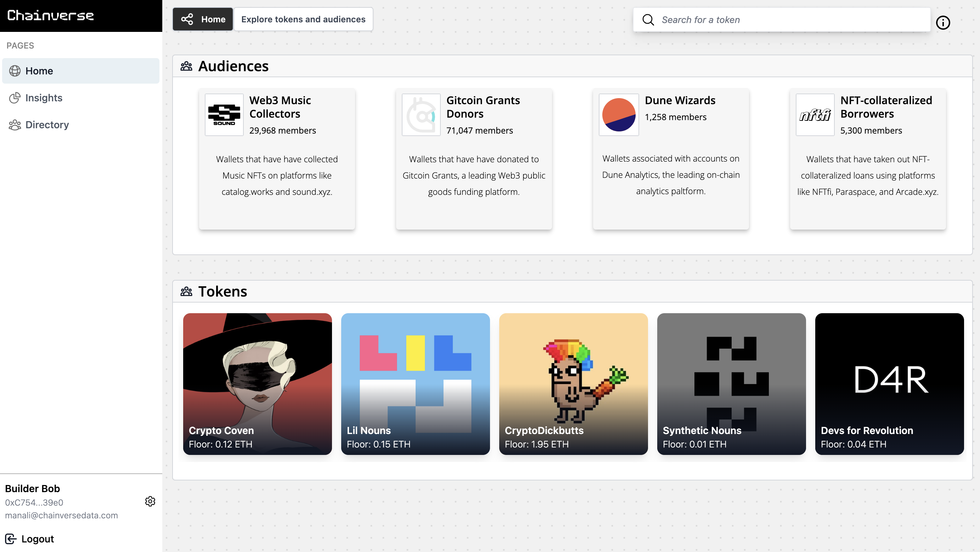Open Home page in sidebar
The width and height of the screenshot is (980, 552).
pyautogui.click(x=81, y=71)
